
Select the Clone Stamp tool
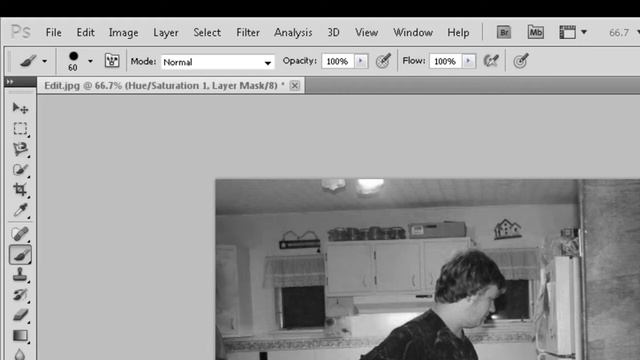point(20,275)
